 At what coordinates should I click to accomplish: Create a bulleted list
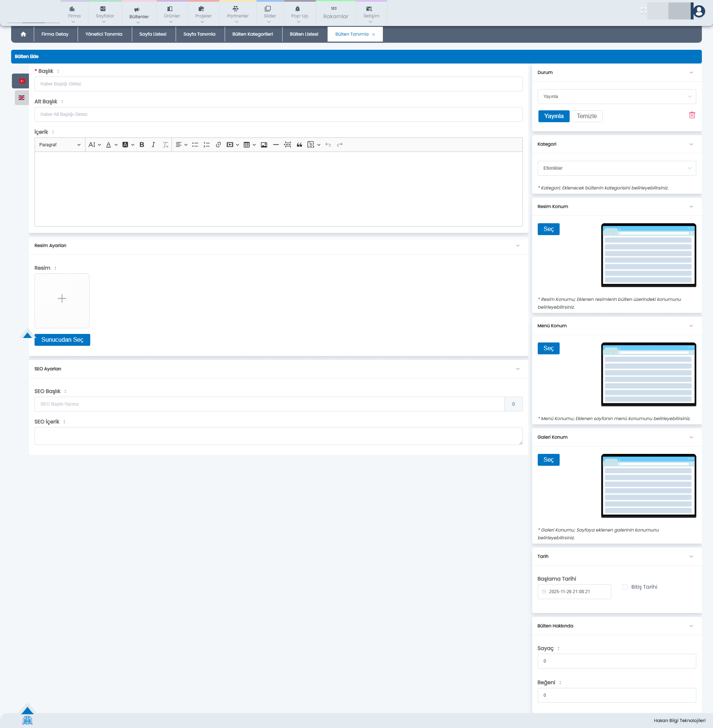pyautogui.click(x=195, y=145)
